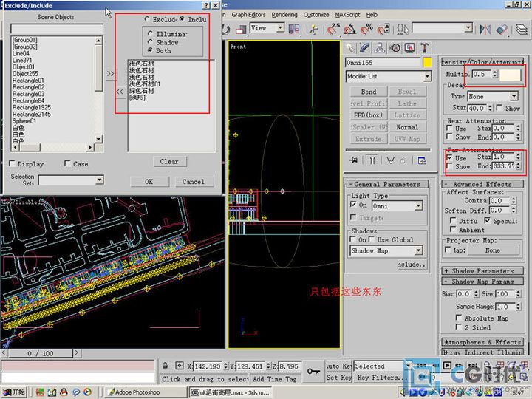Screen dimensions: 532x399
Task: Click Make Unique icon in modifier stack
Action: 391,160
